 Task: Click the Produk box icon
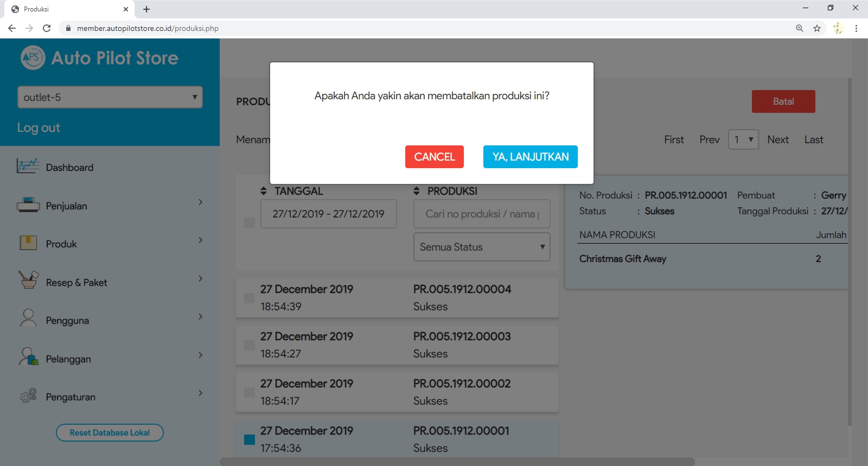pos(28,243)
